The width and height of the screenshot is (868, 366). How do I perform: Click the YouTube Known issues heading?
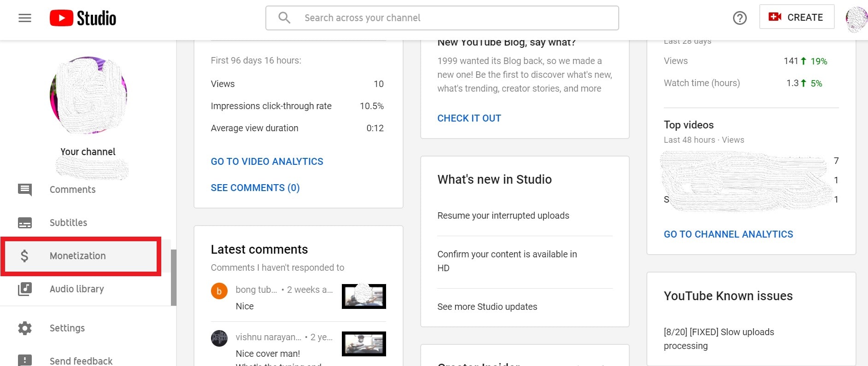[x=728, y=296]
